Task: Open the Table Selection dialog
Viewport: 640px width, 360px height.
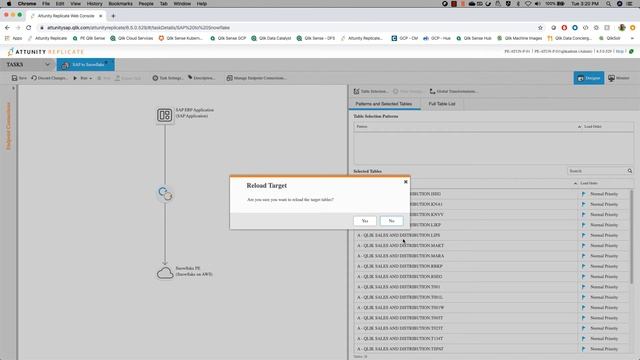Action: 371,91
